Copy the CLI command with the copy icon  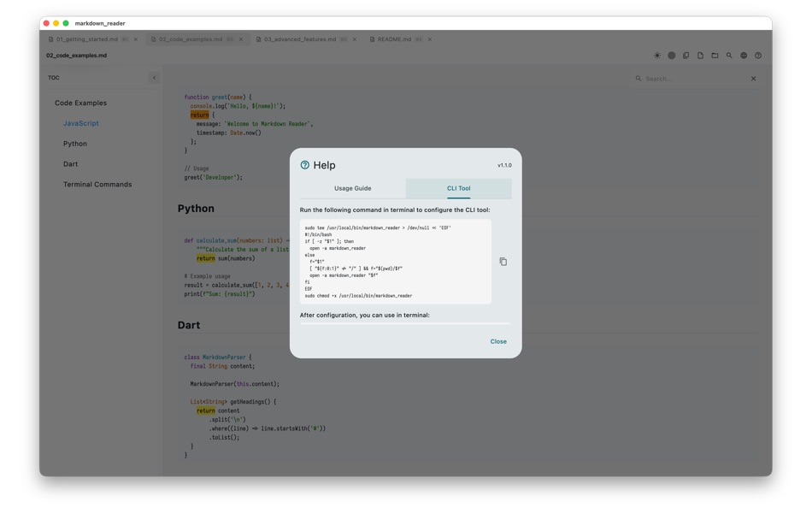click(503, 262)
